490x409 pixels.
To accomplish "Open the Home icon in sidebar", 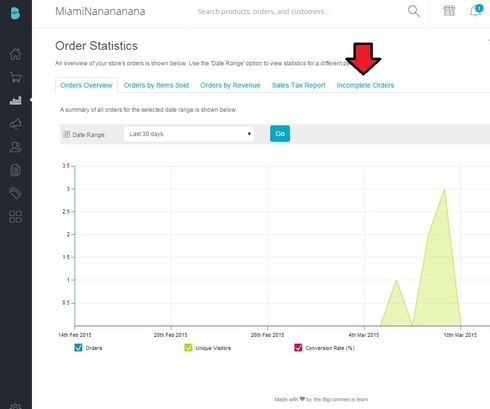I will [15, 54].
